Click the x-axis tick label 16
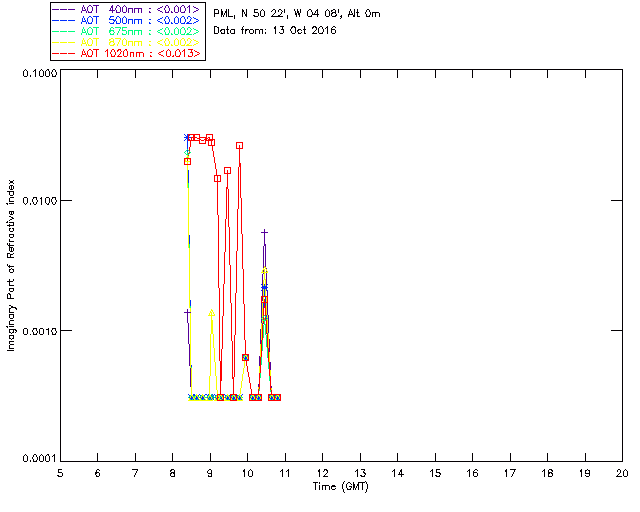The width and height of the screenshot is (640, 512). tap(472, 473)
